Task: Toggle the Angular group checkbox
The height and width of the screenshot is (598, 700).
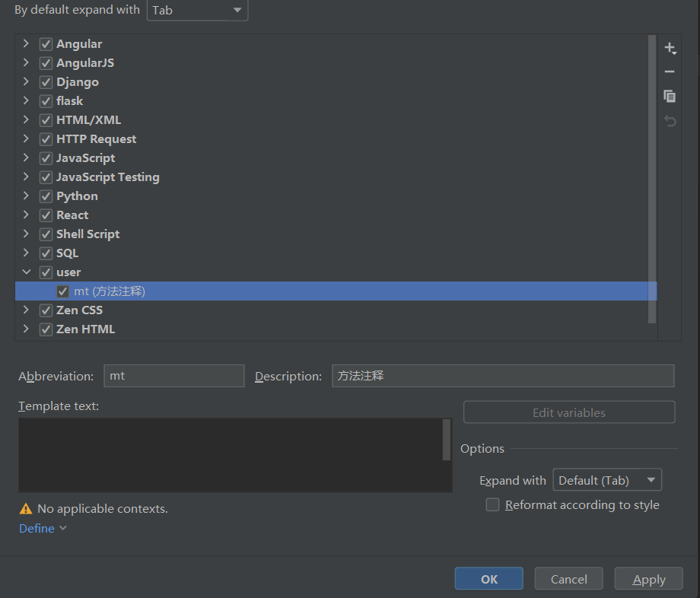Action: click(46, 44)
